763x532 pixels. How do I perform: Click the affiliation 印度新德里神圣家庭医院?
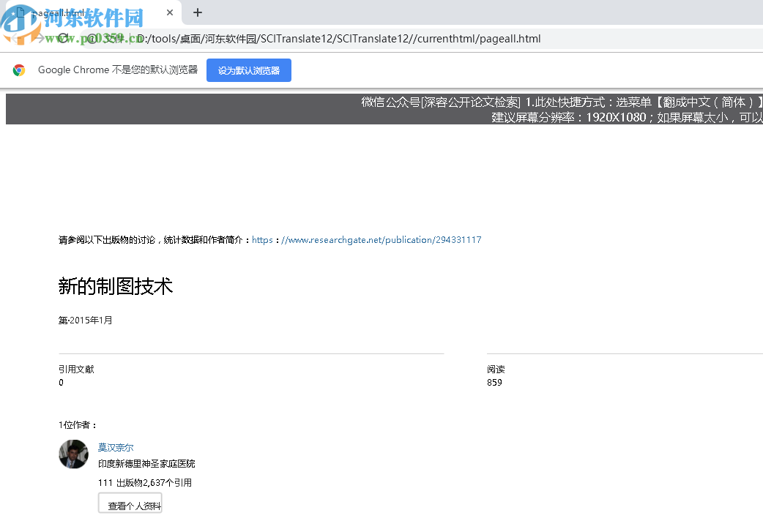coord(146,464)
